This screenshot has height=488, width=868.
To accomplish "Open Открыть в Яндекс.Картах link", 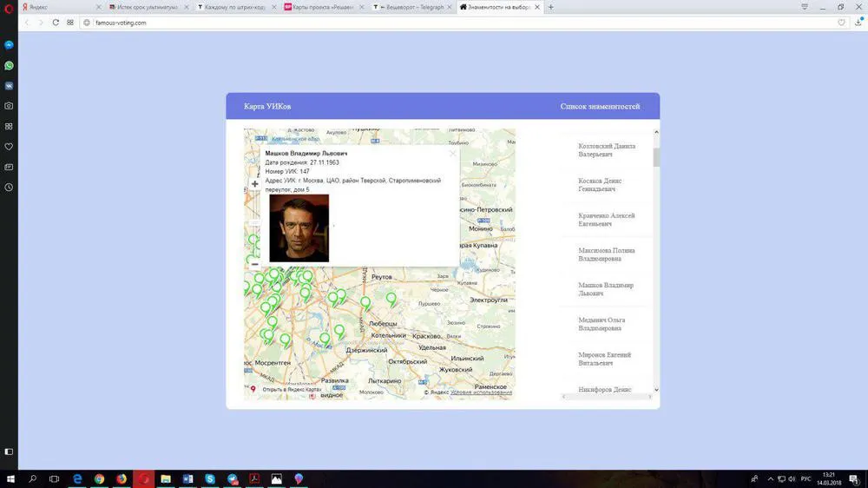I will (292, 389).
